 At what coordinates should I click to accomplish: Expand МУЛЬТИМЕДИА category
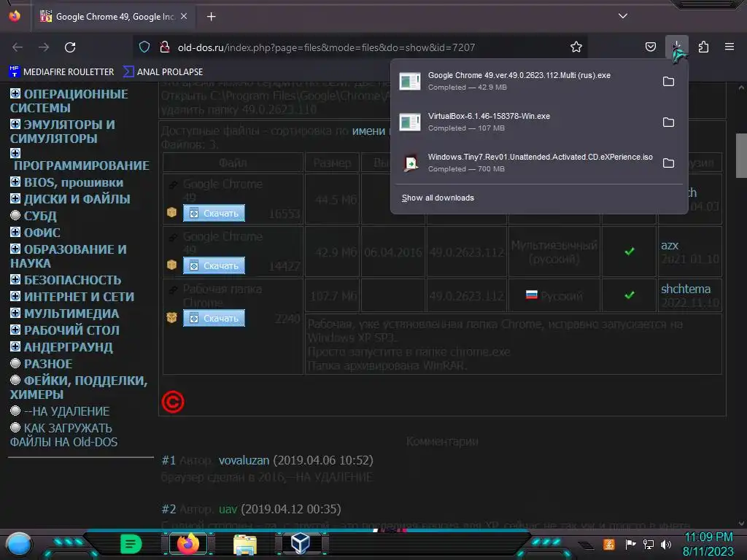click(15, 313)
